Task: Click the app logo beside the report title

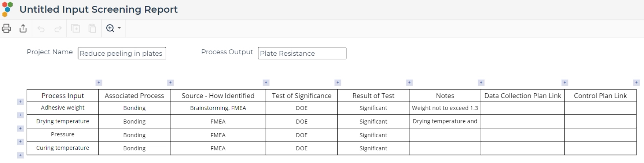Action: [7, 9]
